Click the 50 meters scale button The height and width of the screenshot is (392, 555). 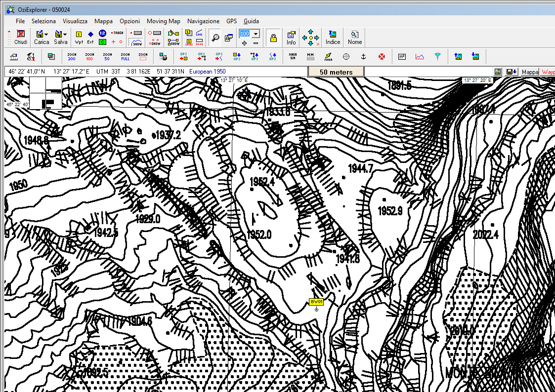336,72
